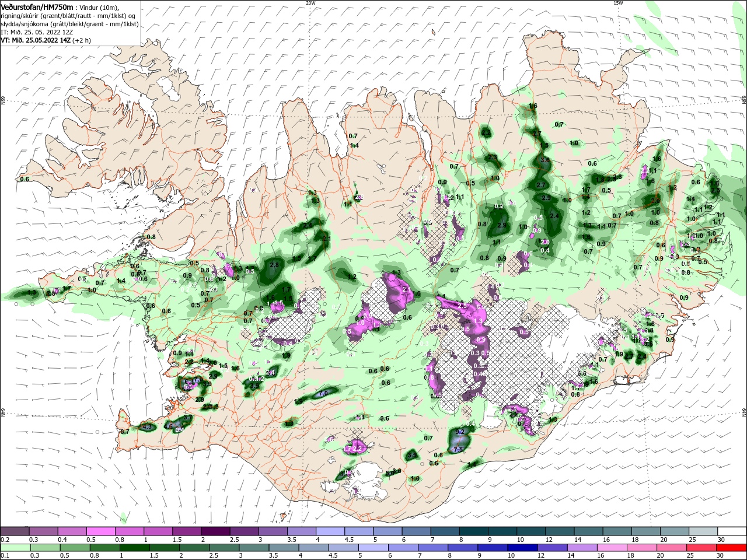Click the 7.5 value on the south coast
The image size is (747, 560).
coord(458,450)
